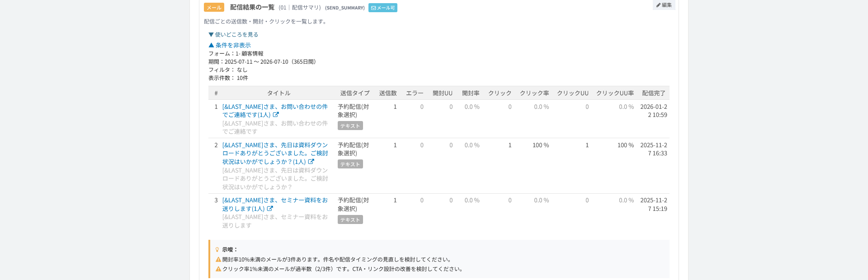
Task: Click the 期間 2025-07-11 〜 2026-07-10 text
Action: (x=264, y=61)
